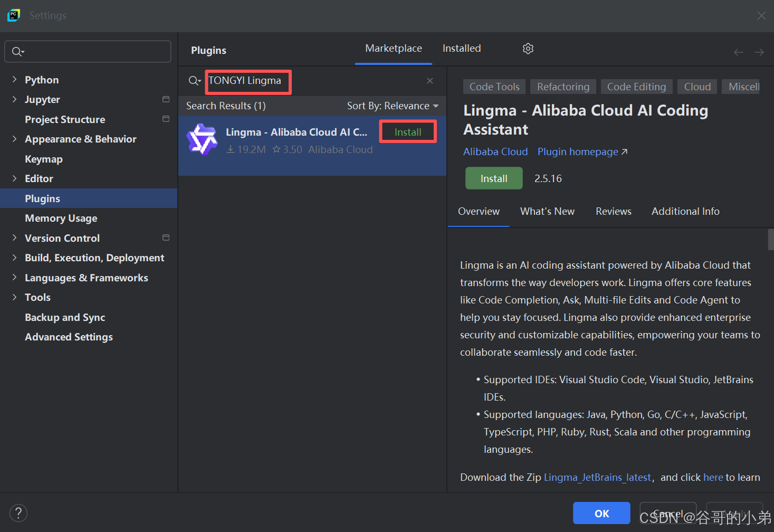Screen dimensions: 774x532
Task: Click project-level icon beside Jupyter
Action: (166, 99)
